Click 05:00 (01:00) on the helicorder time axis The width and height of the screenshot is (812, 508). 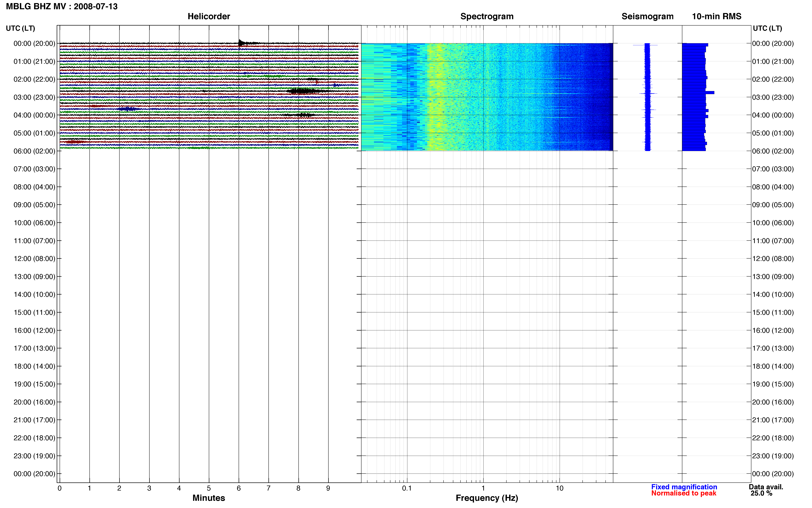coord(34,133)
